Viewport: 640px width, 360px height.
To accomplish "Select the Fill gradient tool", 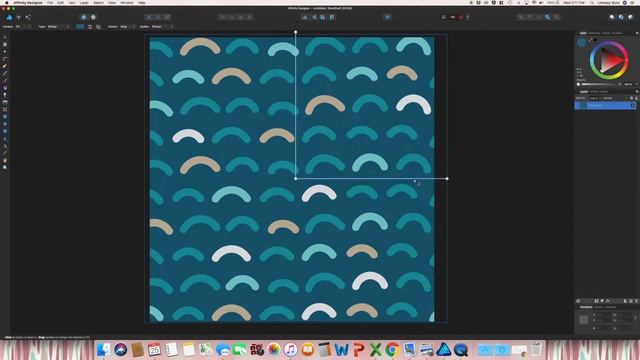I will click(x=5, y=88).
